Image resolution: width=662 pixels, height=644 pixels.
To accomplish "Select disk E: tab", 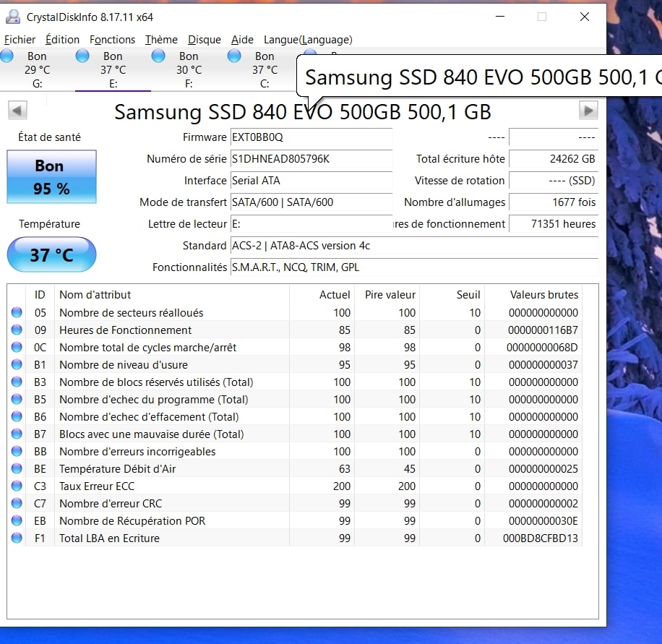I will (x=113, y=69).
